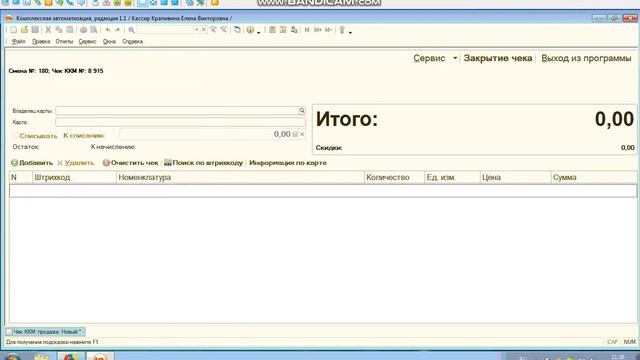Screen dimensions: 640x360
Task: Click the Open file toolbar icon
Action: (24, 30)
